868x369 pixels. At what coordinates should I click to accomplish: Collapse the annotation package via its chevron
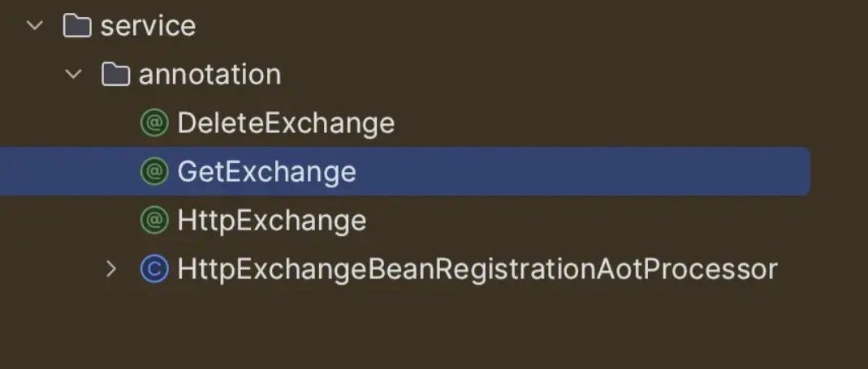[73, 74]
